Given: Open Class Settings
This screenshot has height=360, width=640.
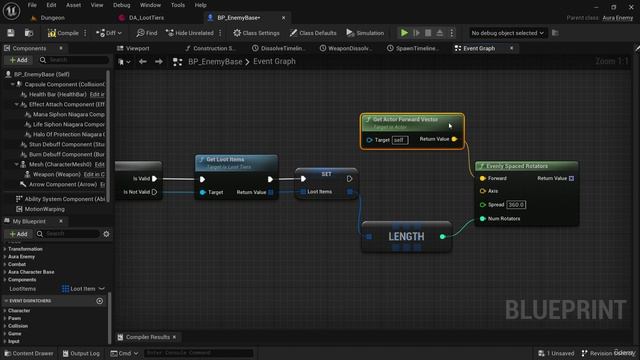Looking at the screenshot, I should 256,33.
